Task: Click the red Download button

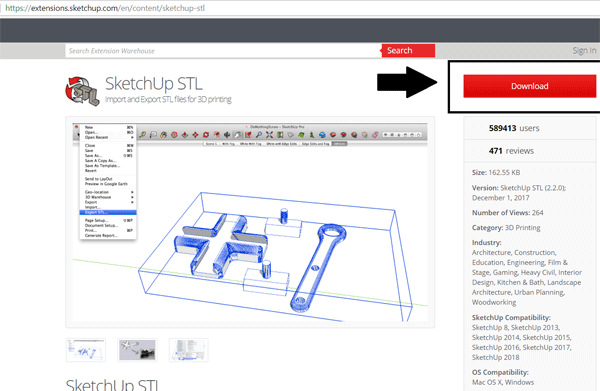Action: 530,86
